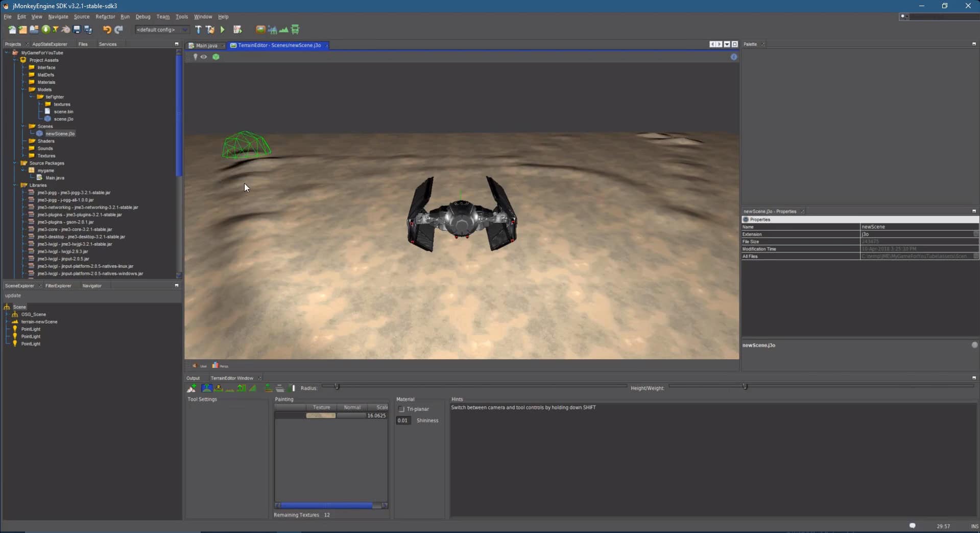
Task: Run the project with the green arrow
Action: 222,30
